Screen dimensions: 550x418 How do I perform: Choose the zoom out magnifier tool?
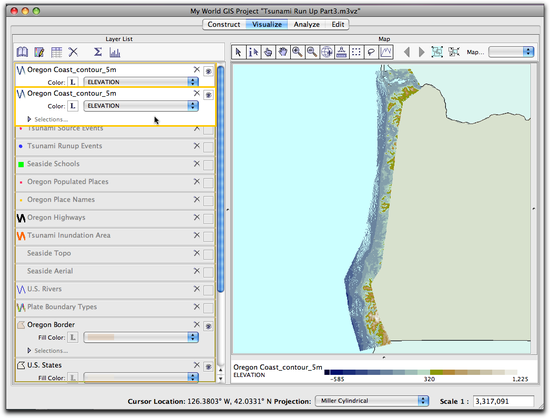(x=312, y=52)
